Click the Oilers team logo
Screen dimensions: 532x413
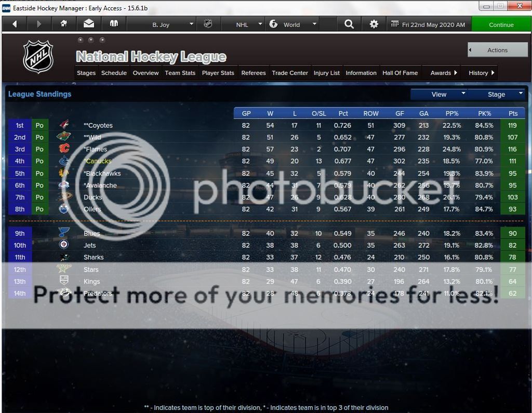click(64, 208)
